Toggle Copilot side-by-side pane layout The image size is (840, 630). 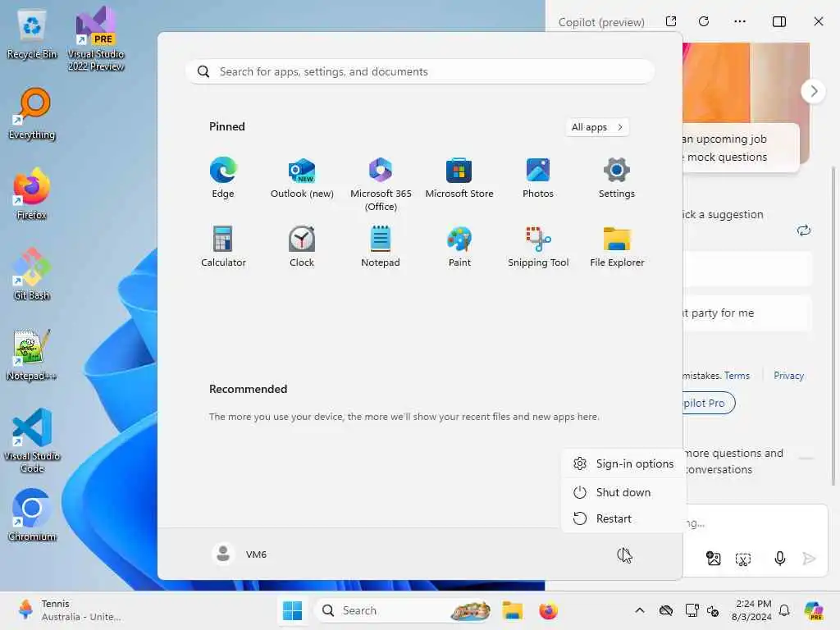click(x=779, y=21)
